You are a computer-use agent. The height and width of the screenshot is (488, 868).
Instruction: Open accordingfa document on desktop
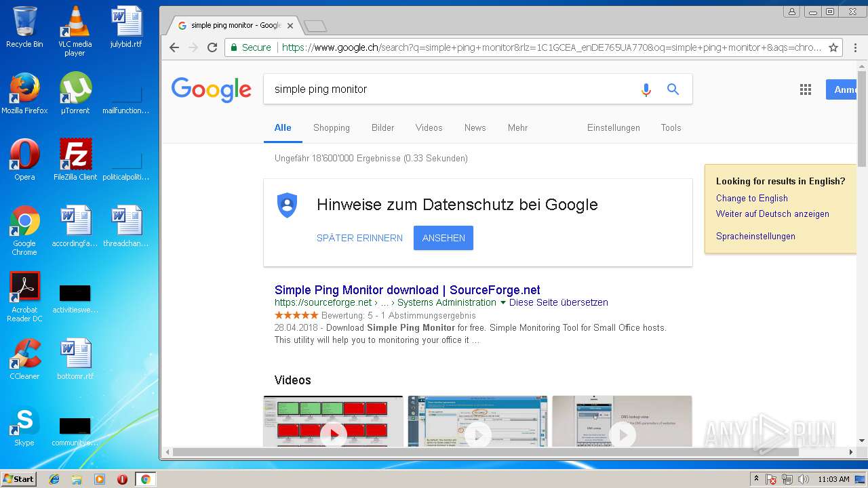75,226
